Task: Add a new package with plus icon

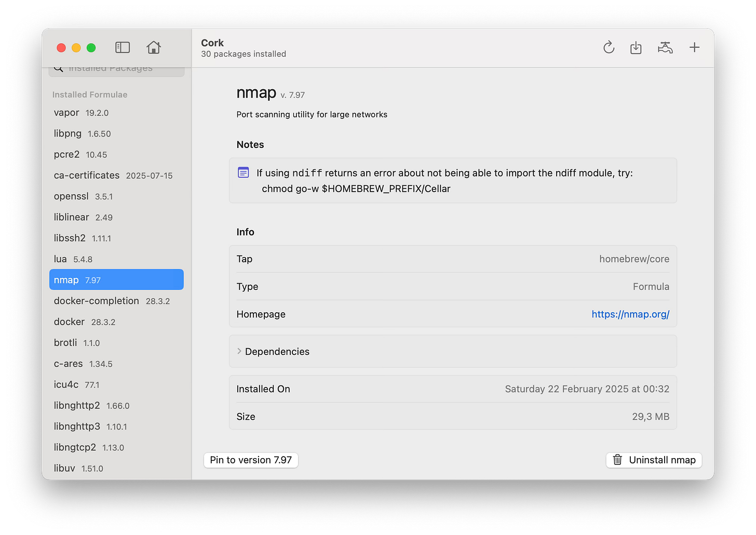Action: click(x=695, y=48)
